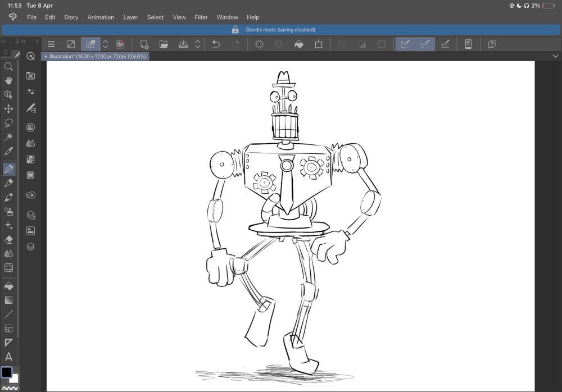The image size is (562, 392).
Task: Collapse the palette dock with leftmost double arrow
Action: click(3, 41)
